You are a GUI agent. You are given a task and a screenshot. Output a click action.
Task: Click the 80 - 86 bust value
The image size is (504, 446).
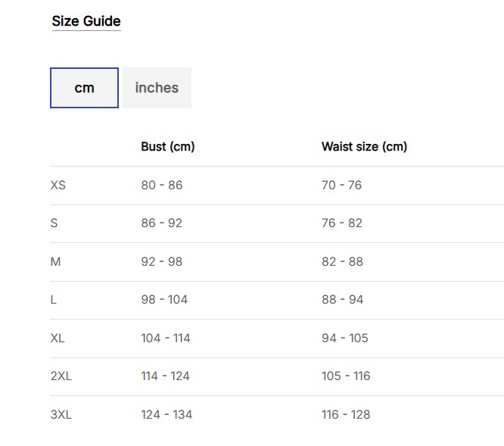click(161, 186)
